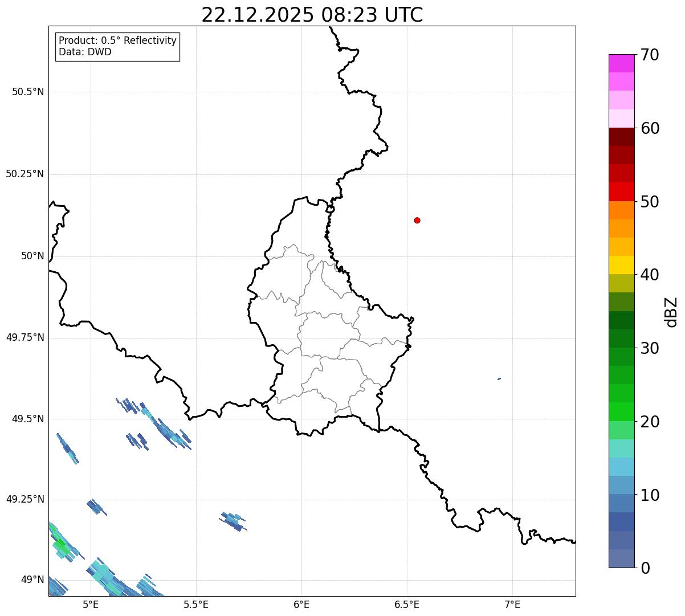Click the longitude label "5.5°E"
Screen dimensions: 685x616
196,604
